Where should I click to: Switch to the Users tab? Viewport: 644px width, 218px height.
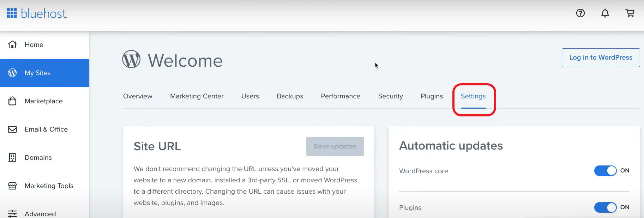click(250, 96)
